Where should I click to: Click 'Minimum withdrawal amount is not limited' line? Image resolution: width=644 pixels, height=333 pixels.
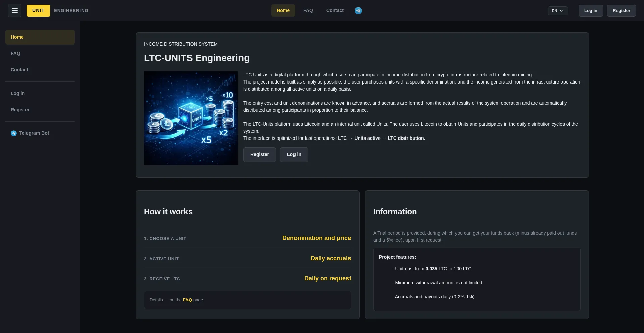tap(437, 283)
